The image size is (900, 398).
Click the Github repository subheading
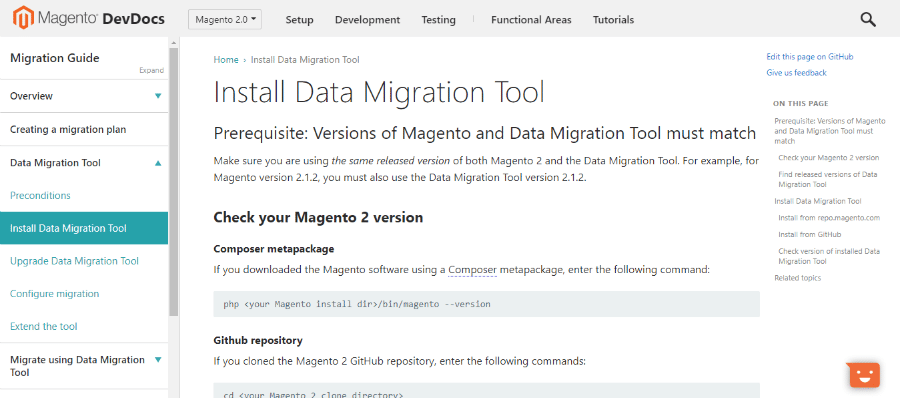coord(258,341)
